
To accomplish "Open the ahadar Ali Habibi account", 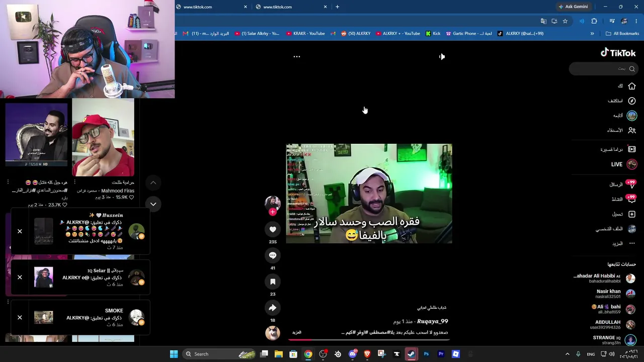I will (x=605, y=278).
